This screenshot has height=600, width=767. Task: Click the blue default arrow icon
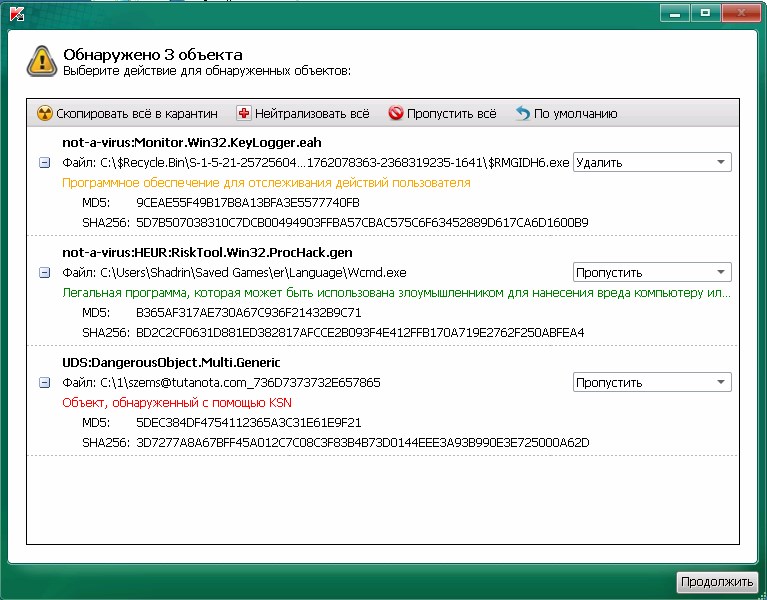click(522, 114)
